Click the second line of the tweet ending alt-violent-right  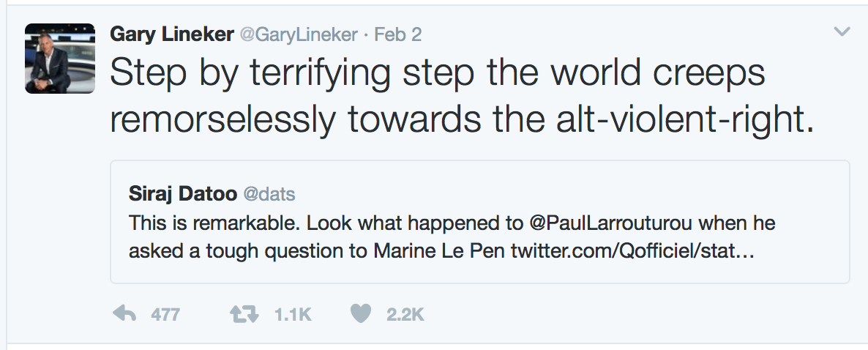click(461, 118)
